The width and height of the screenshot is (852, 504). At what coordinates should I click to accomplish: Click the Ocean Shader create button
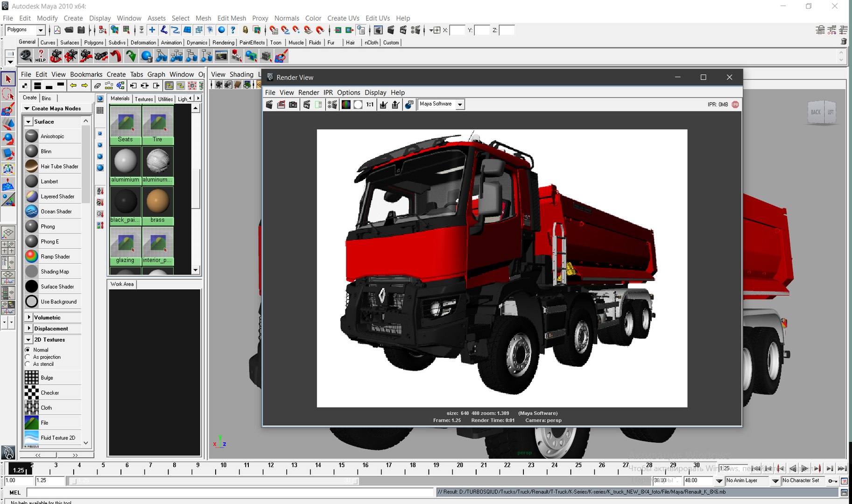[x=52, y=211]
